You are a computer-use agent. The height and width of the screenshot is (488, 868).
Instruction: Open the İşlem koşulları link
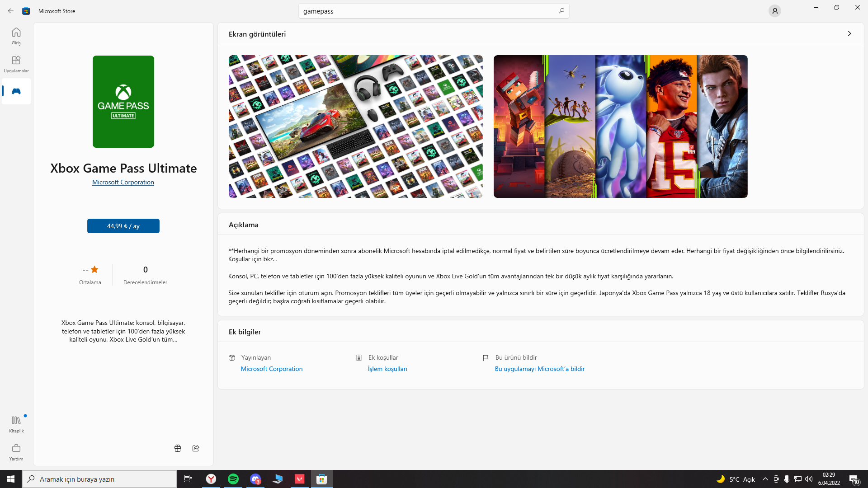(387, 369)
